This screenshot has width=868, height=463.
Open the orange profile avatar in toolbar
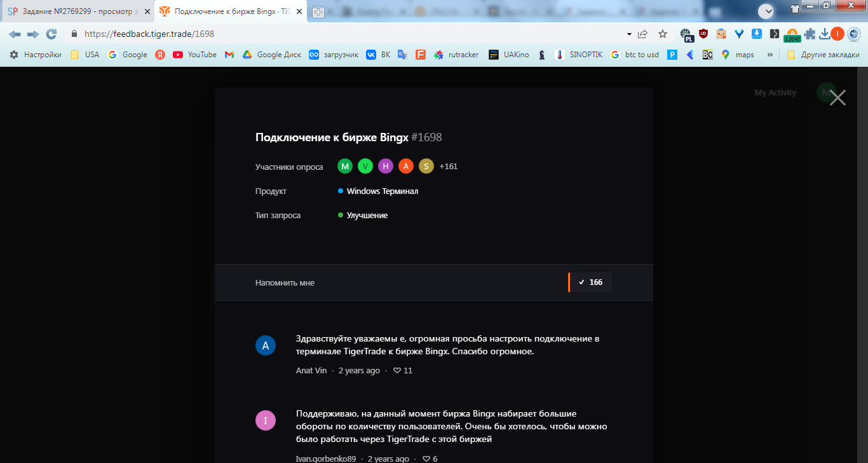(x=837, y=34)
